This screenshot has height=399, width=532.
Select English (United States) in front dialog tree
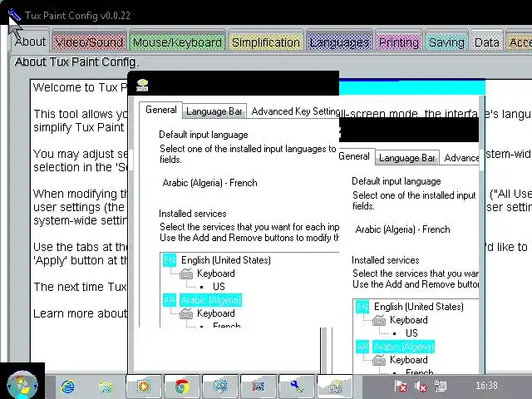(225, 260)
